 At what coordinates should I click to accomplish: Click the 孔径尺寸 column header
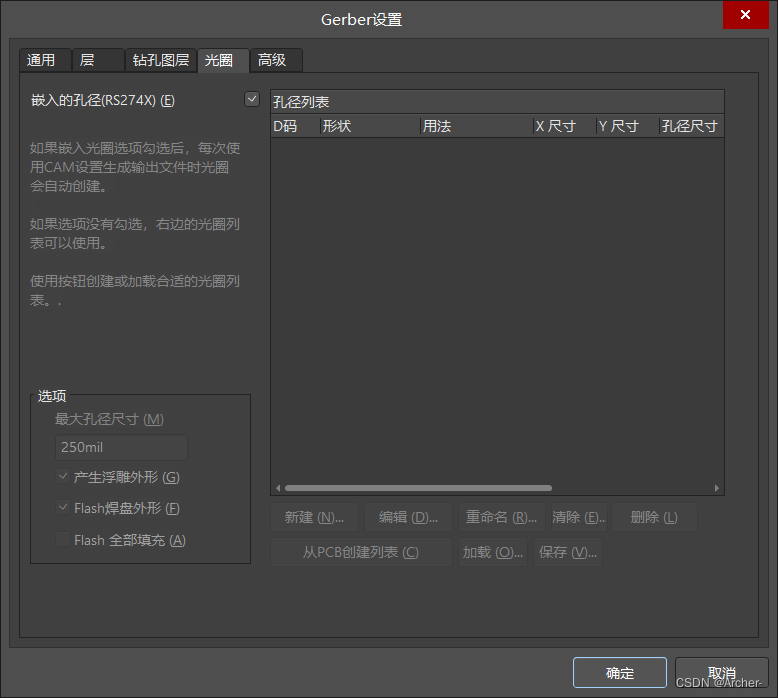click(x=691, y=126)
